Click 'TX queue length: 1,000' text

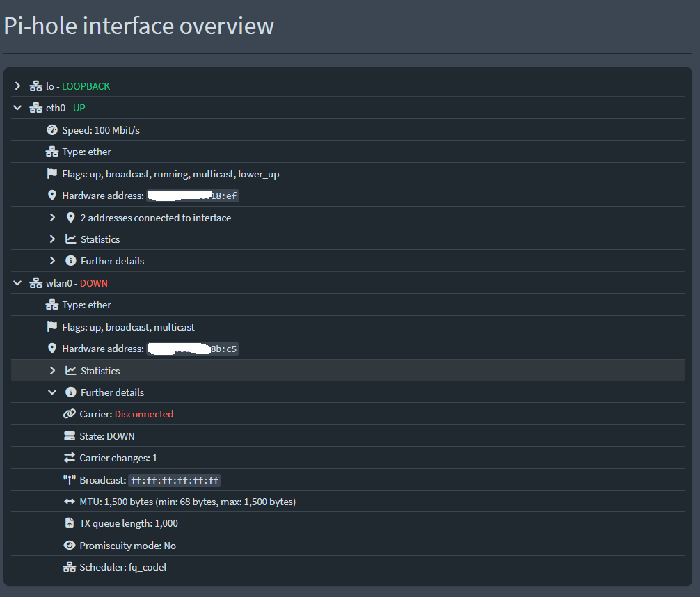129,523
